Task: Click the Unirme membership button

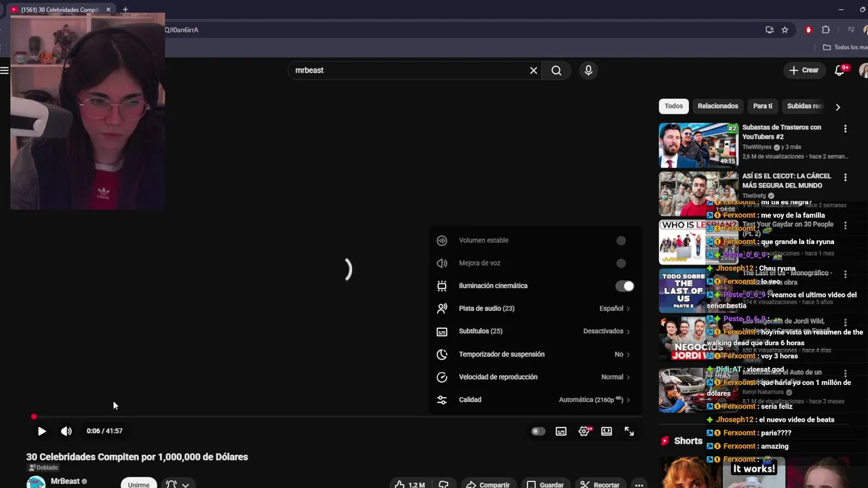Action: (x=138, y=484)
